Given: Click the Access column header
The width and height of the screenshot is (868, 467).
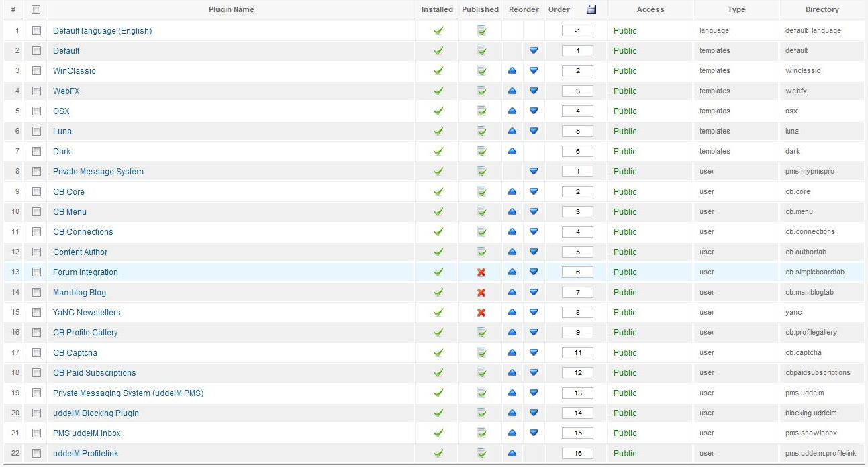Looking at the screenshot, I should [650, 9].
